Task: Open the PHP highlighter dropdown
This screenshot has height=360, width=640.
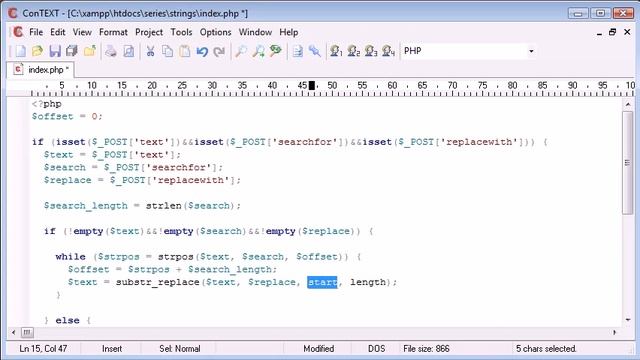Action: 531,51
